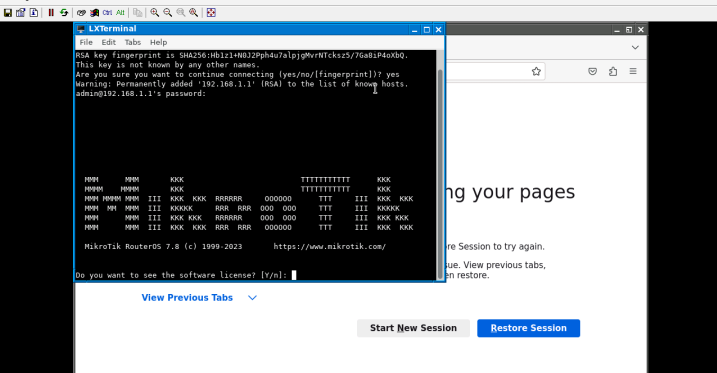Viewport: 717px width, 373px height.
Task: Expand the View Previous Tabs chevron
Action: click(252, 298)
